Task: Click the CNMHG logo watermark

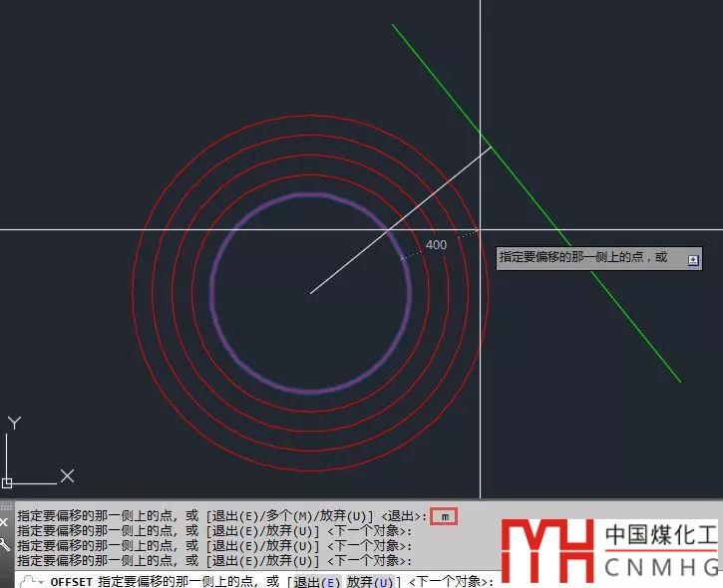Action: tap(610, 548)
